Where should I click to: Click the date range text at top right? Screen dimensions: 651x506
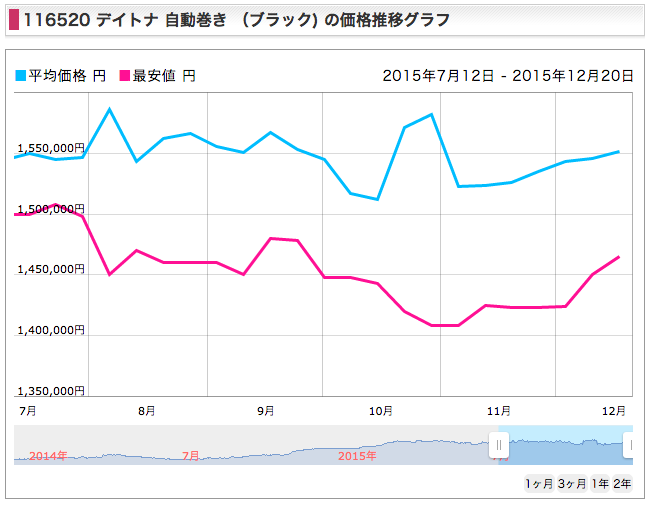508,76
